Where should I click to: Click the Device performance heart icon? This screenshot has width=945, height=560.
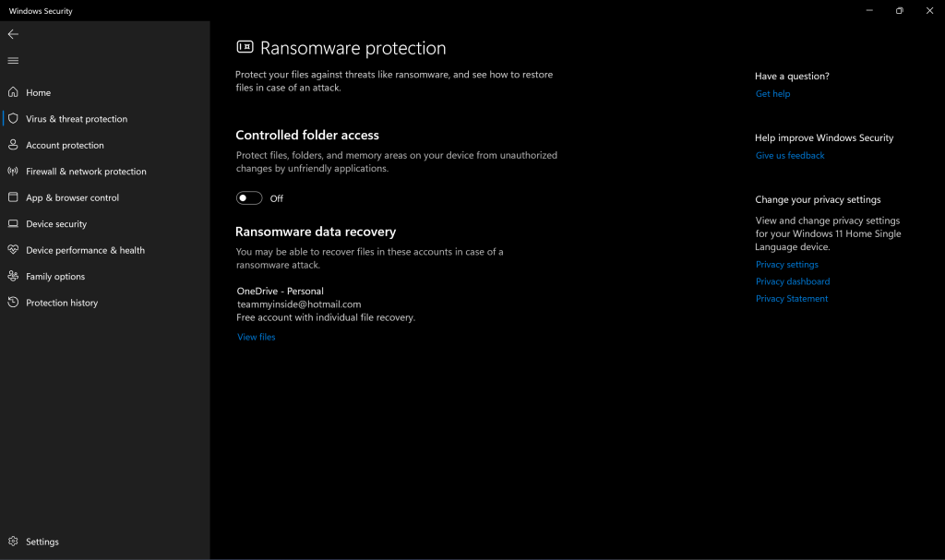tap(13, 250)
